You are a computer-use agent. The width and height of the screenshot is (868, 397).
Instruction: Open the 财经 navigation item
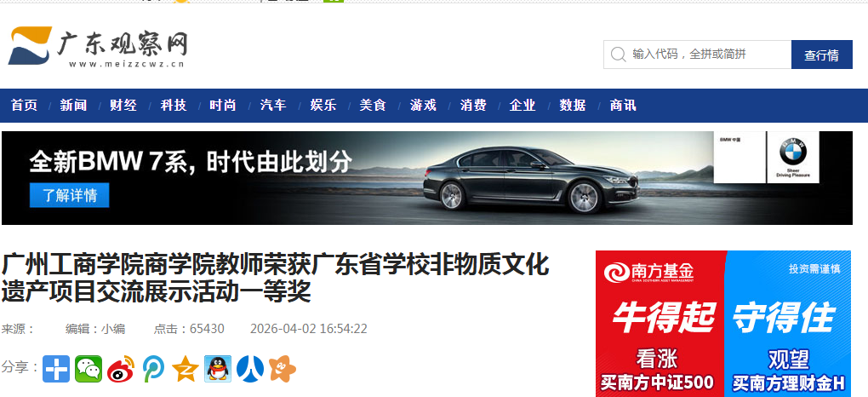pyautogui.click(x=123, y=106)
